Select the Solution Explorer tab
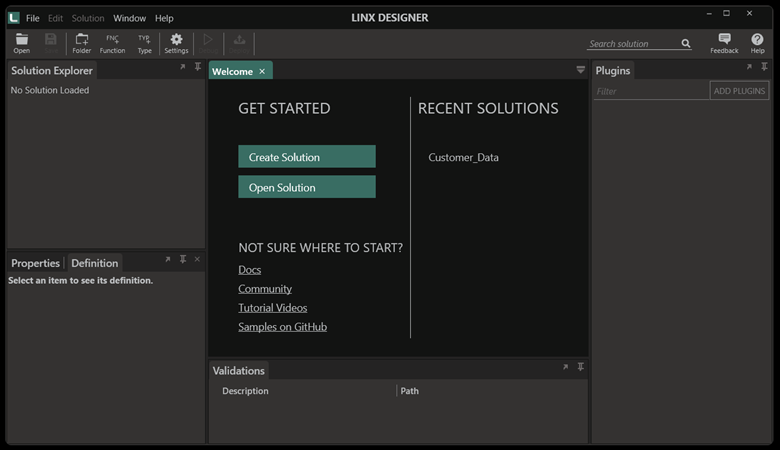Viewport: 780px width, 450px height. point(52,71)
